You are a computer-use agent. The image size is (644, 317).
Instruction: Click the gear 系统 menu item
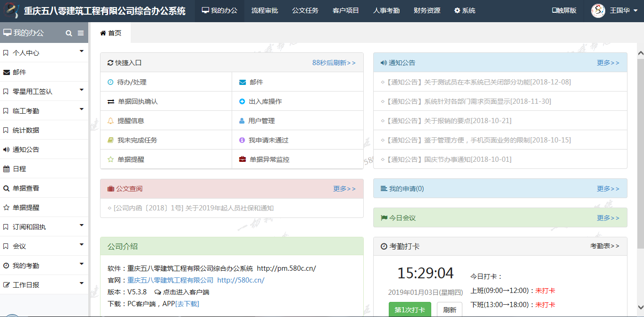tap(465, 10)
